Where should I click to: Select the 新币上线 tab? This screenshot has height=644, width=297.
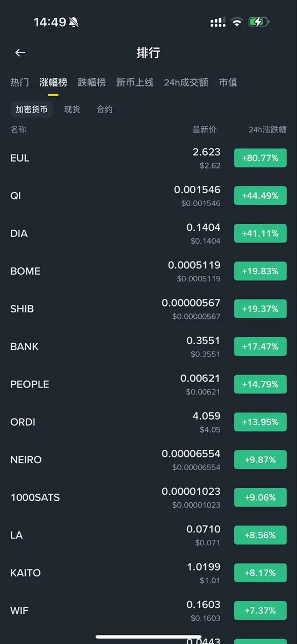point(135,83)
